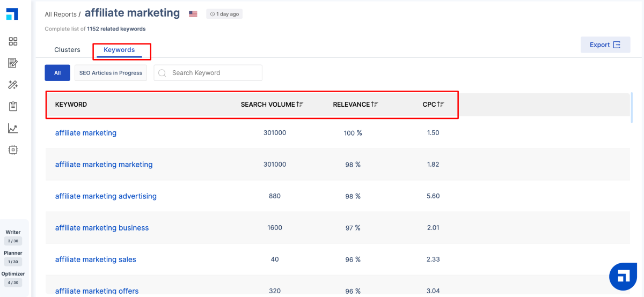Select the Keywords tab
The width and height of the screenshot is (644, 297).
pyautogui.click(x=119, y=50)
